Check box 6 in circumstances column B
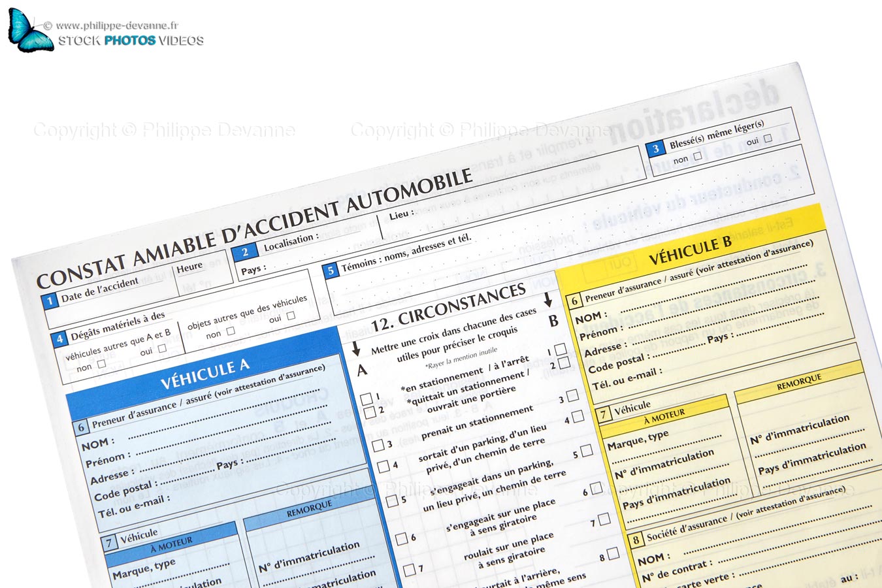 tap(596, 488)
